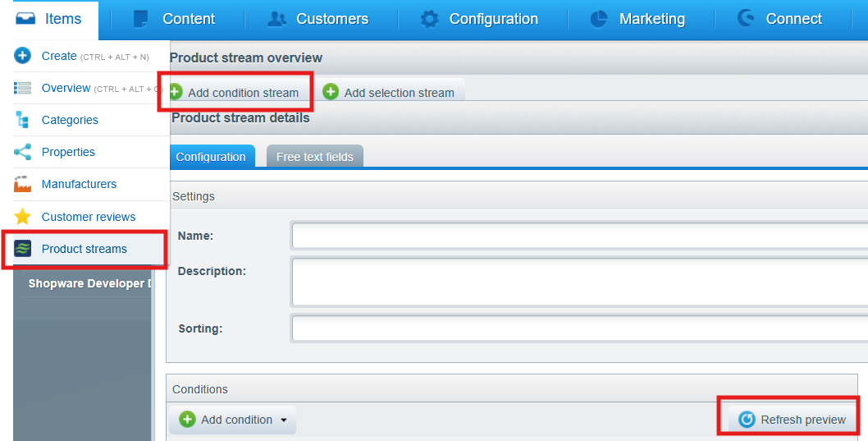Screen dimensions: 868x441
Task: Click green plus on Add selection stream
Action: (331, 91)
